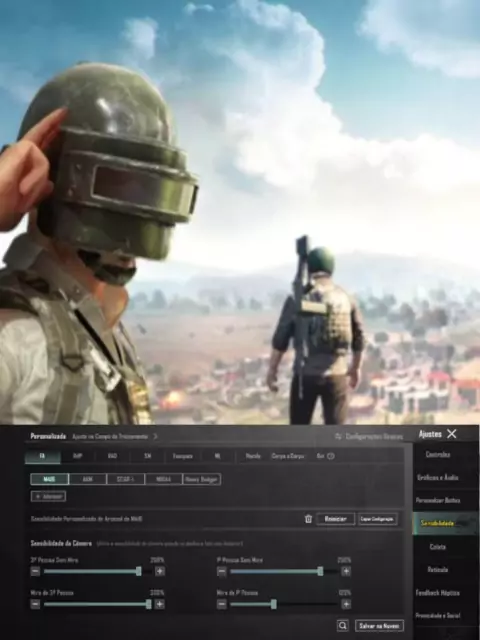Decrease 3ª Pessoa Sem Mira with minus
The height and width of the screenshot is (640, 480).
tap(36, 571)
